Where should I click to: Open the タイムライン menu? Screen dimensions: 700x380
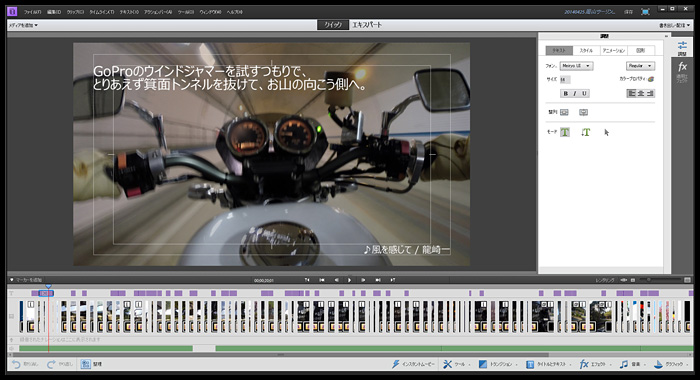101,12
